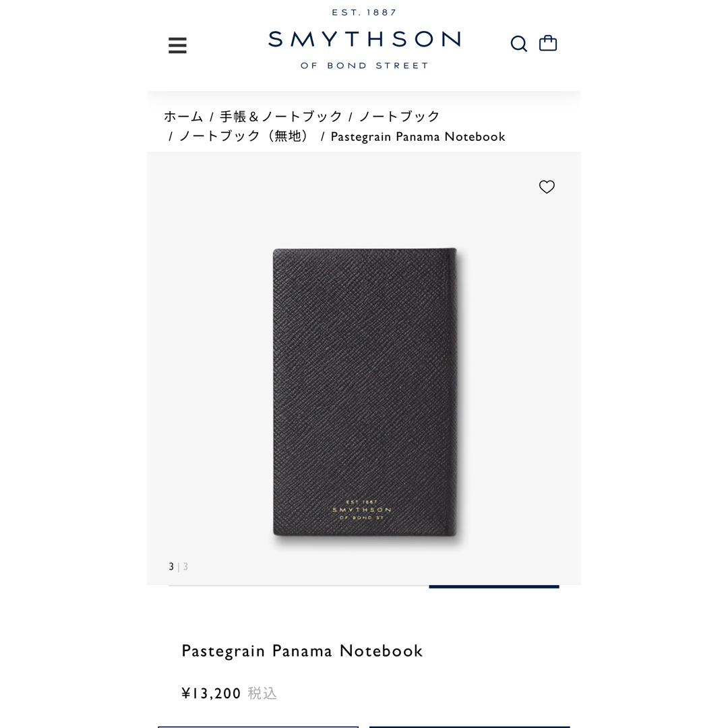This screenshot has width=728, height=728.
Task: Click the image carousel progress bar
Action: click(x=364, y=587)
